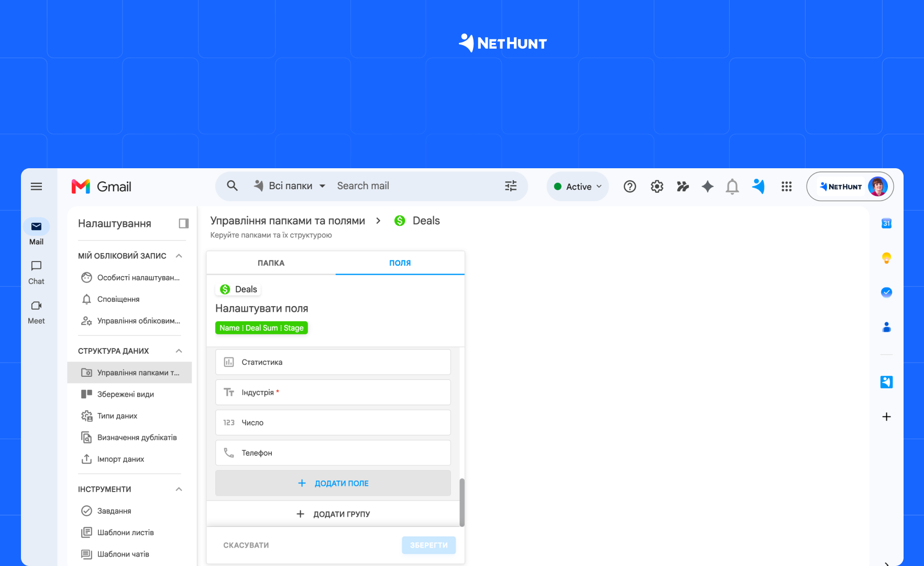
Task: Collapse the ІНСТРУМЕНТИ section
Action: 179,489
